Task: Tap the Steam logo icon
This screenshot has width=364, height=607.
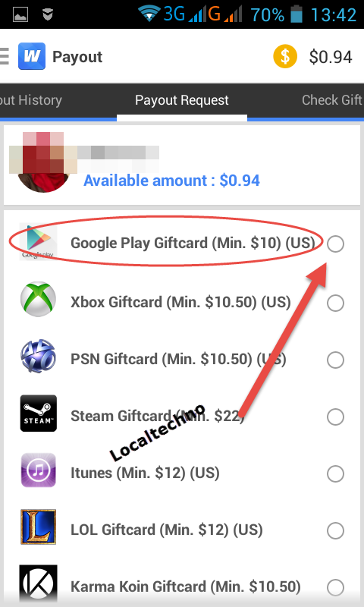Action: click(38, 413)
